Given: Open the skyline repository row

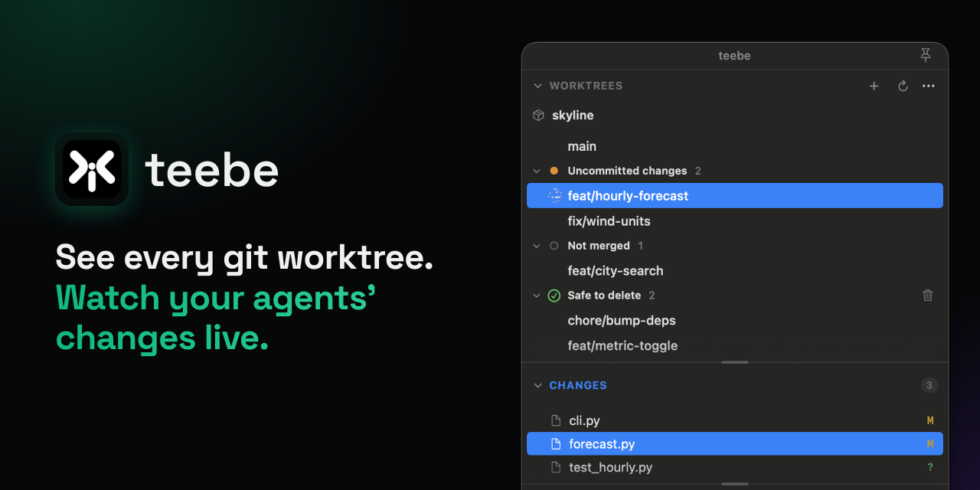Looking at the screenshot, I should pyautogui.click(x=735, y=116).
